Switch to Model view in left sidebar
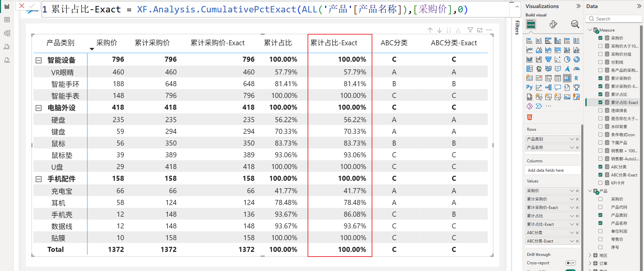The width and height of the screenshot is (644, 271). (7, 33)
